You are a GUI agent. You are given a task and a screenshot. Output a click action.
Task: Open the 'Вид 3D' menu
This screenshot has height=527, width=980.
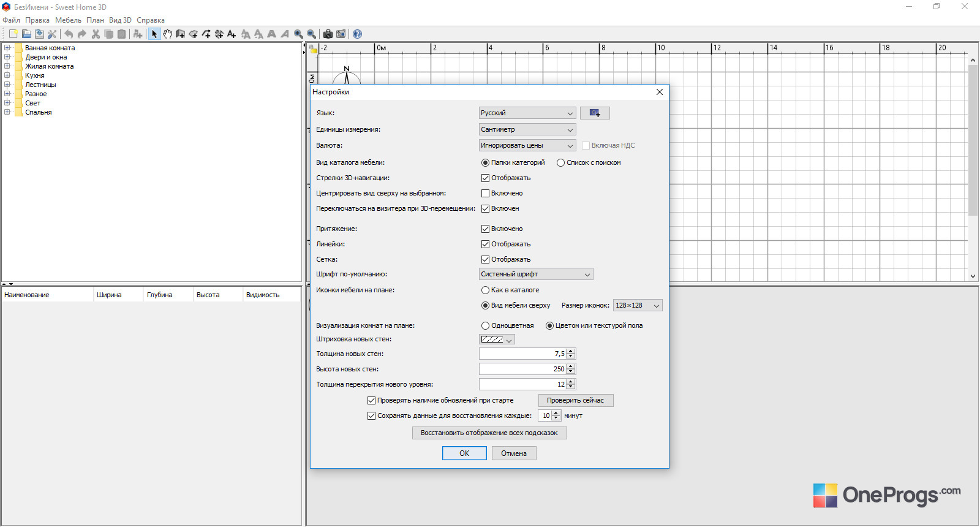120,20
